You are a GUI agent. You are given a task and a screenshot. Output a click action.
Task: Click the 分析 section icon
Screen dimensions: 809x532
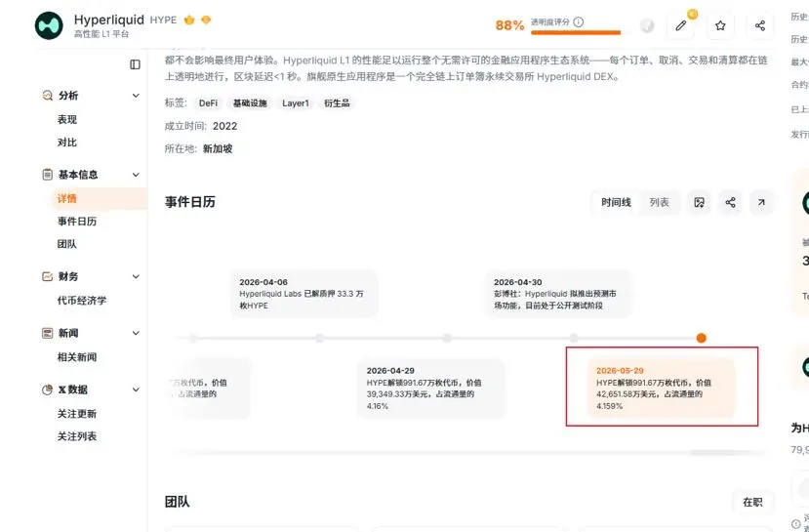coord(48,96)
